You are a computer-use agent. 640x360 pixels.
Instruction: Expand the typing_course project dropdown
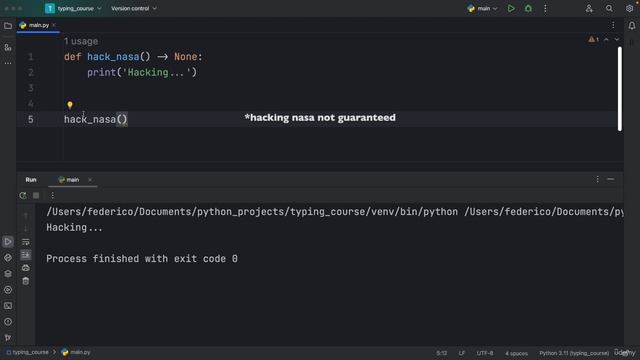pos(73,8)
